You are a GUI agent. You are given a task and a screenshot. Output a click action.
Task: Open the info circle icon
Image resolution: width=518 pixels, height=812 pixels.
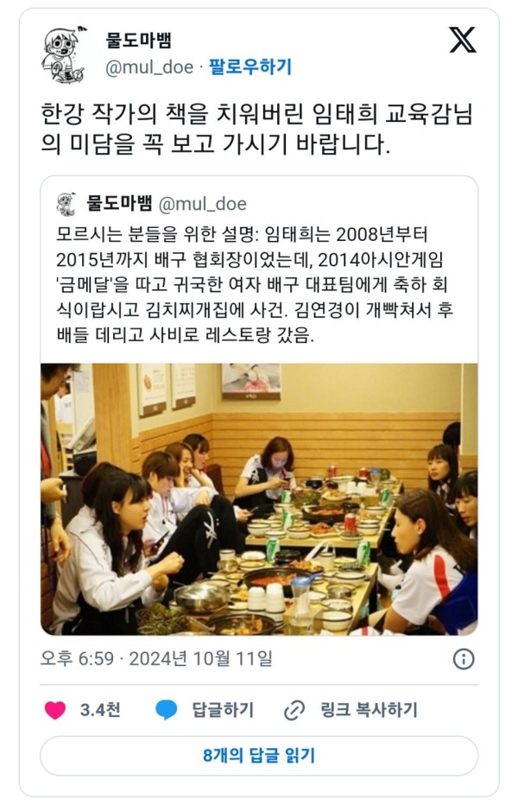pos(463,659)
